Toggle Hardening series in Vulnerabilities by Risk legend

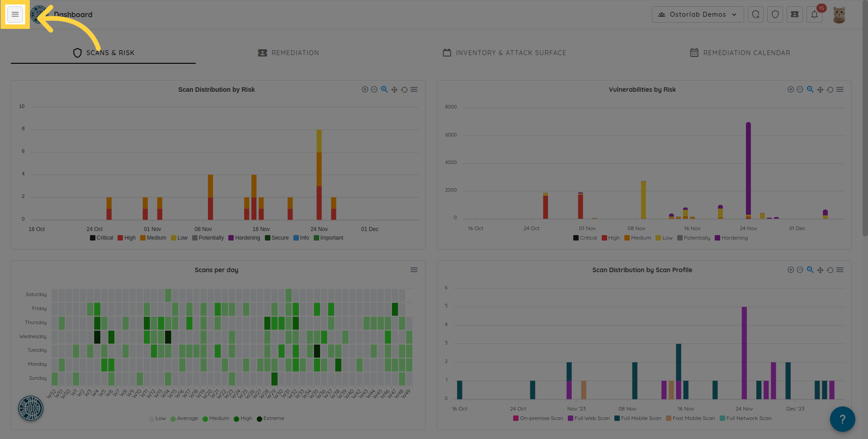point(731,238)
